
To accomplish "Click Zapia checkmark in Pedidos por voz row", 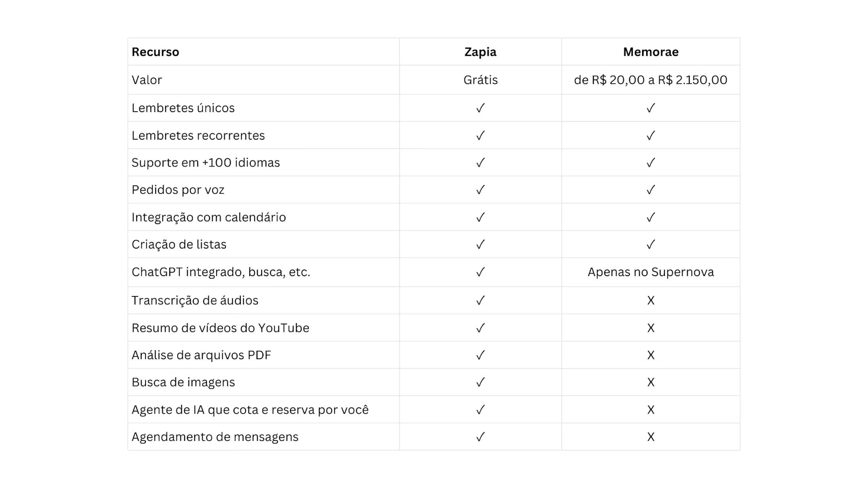I will (480, 190).
